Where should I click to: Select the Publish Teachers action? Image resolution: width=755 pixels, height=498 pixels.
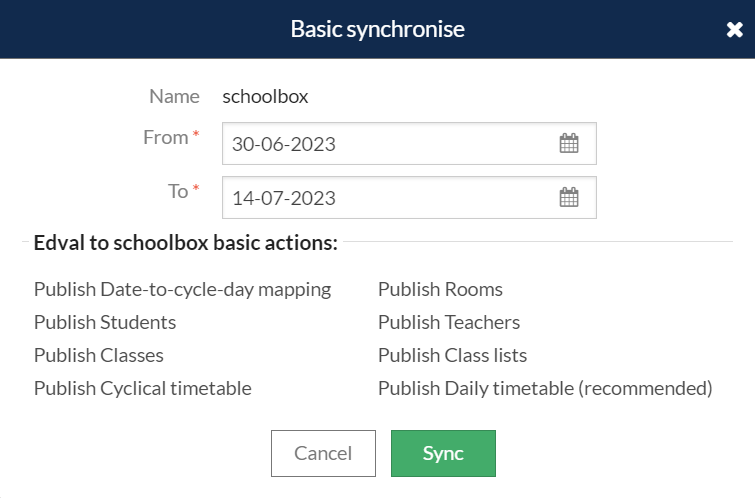tap(449, 322)
